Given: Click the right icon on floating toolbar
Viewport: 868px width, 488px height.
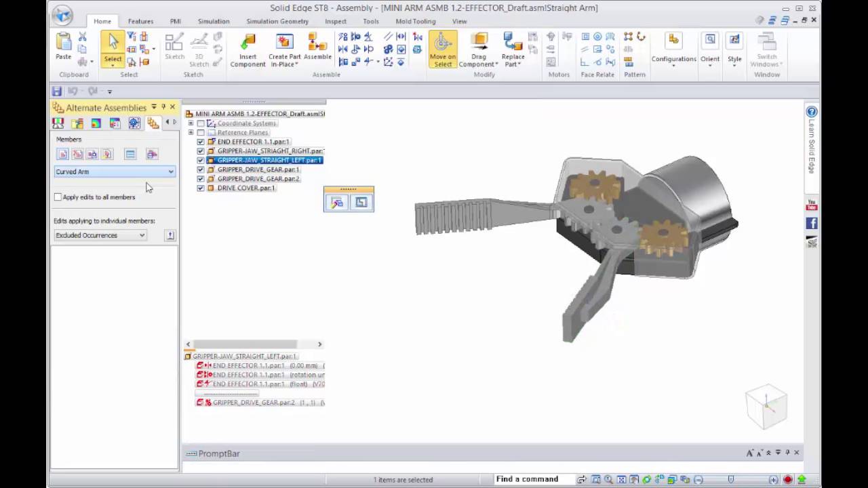Looking at the screenshot, I should click(361, 202).
